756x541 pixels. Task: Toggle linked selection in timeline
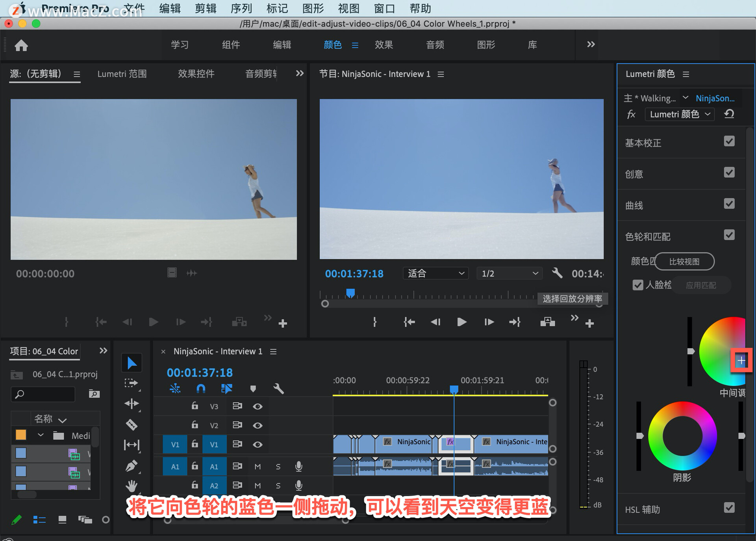tap(226, 389)
